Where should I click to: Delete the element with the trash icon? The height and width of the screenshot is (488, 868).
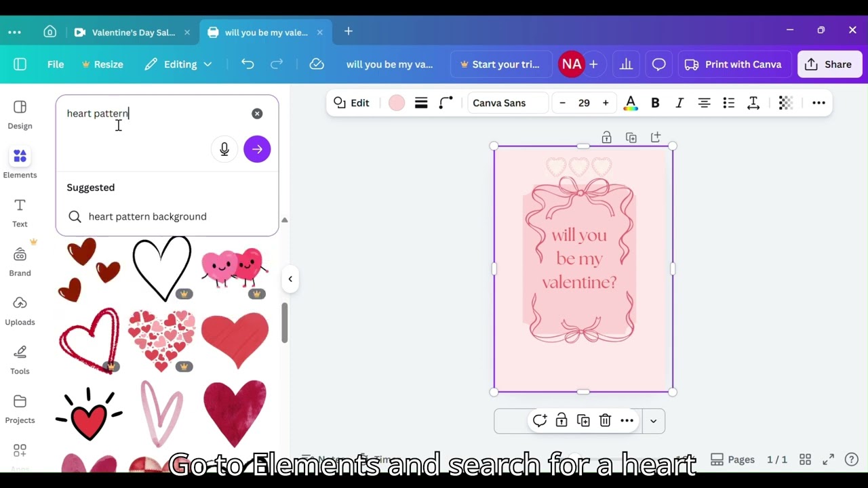point(605,421)
